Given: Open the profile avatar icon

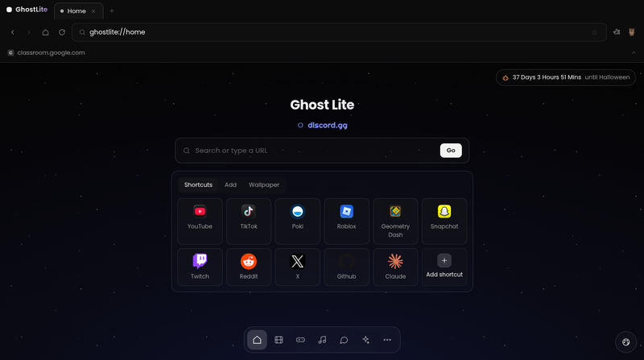Looking at the screenshot, I should pos(632,32).
